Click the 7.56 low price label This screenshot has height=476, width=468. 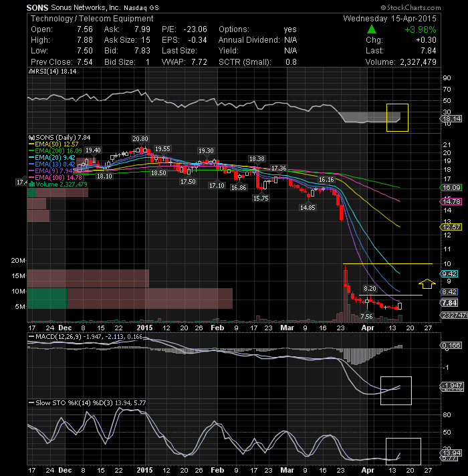(x=366, y=317)
